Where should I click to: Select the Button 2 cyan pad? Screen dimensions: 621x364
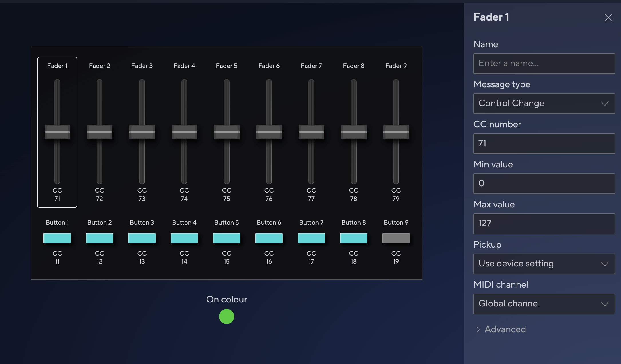tap(100, 238)
